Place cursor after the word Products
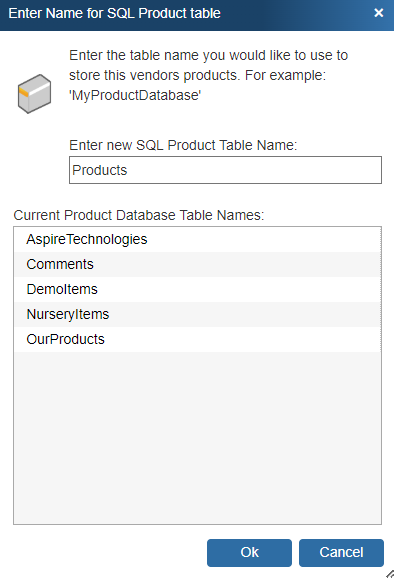This screenshot has width=394, height=578. coord(128,170)
